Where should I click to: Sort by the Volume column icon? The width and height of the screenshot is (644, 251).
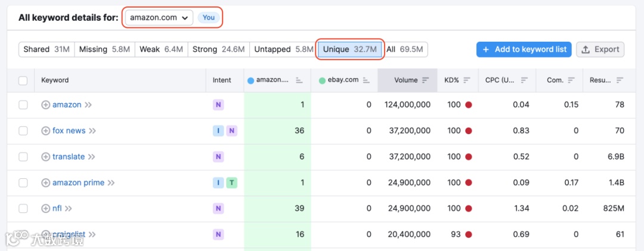coord(425,80)
